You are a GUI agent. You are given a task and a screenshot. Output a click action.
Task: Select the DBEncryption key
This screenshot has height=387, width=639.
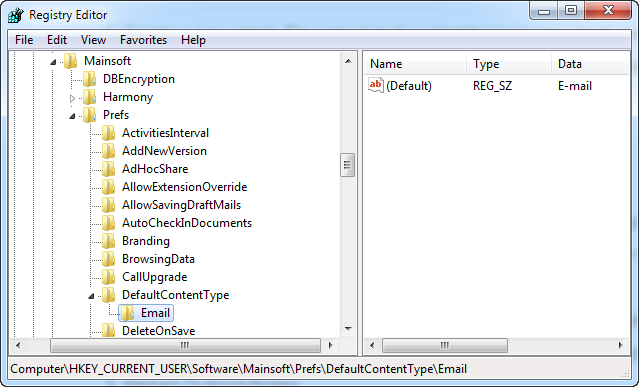pos(139,79)
